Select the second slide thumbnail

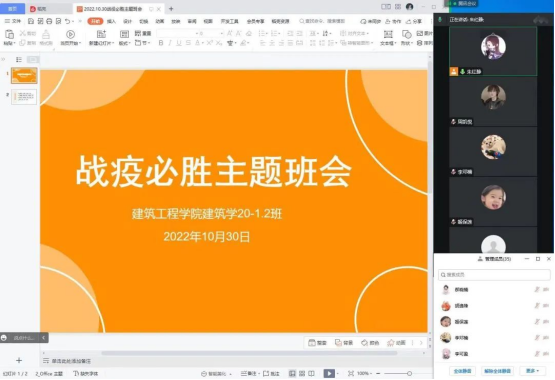(24, 97)
